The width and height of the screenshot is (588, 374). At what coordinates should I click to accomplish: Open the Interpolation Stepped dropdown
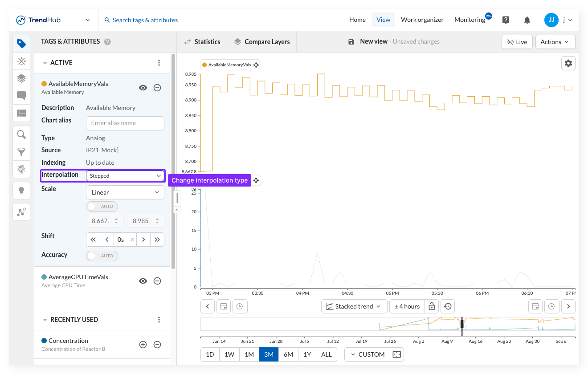coord(125,176)
